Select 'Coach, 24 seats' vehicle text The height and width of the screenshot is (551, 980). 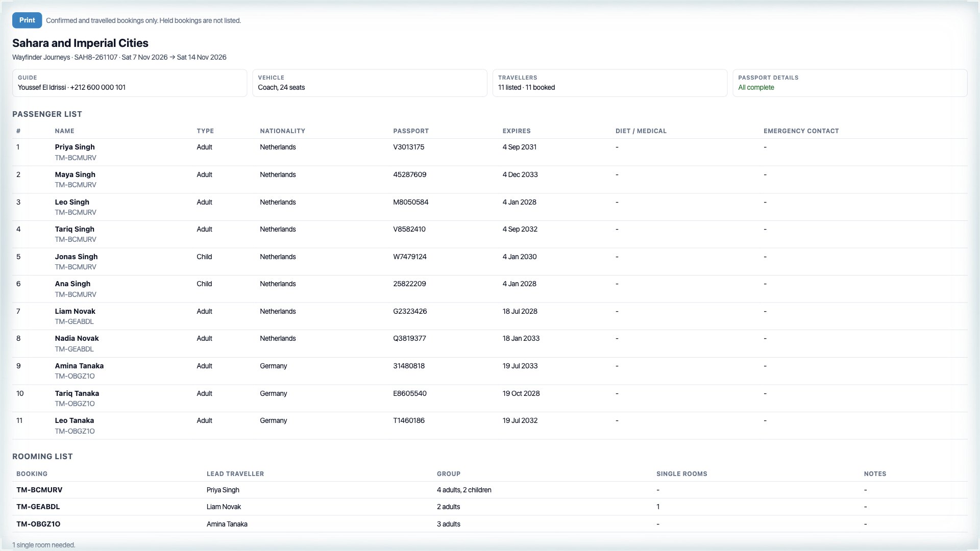pos(281,87)
